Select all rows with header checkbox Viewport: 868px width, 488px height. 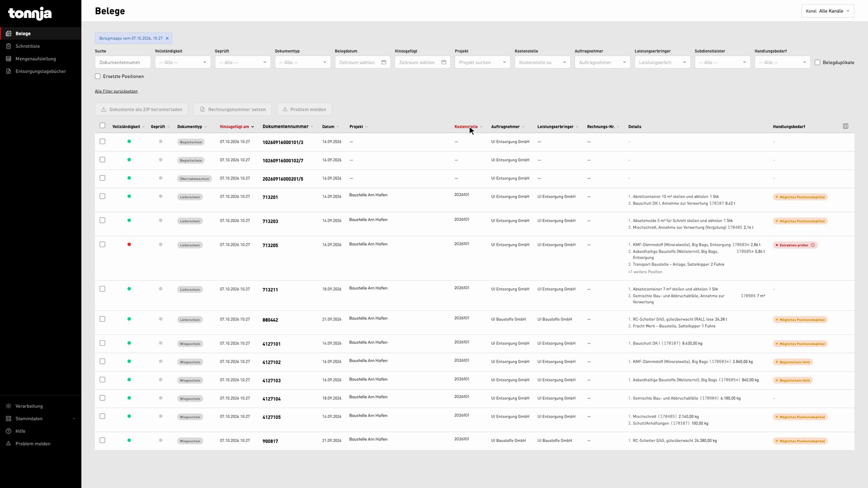[x=102, y=126]
